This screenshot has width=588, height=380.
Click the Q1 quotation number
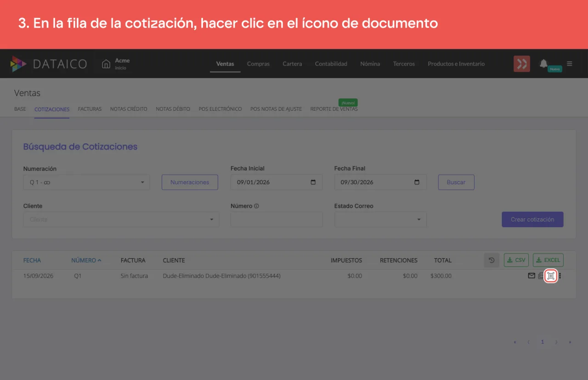[78, 276]
